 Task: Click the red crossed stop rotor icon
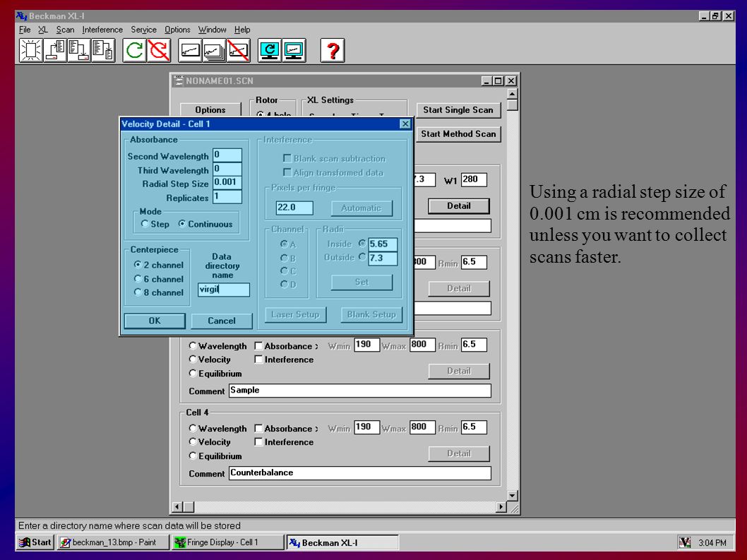(159, 50)
